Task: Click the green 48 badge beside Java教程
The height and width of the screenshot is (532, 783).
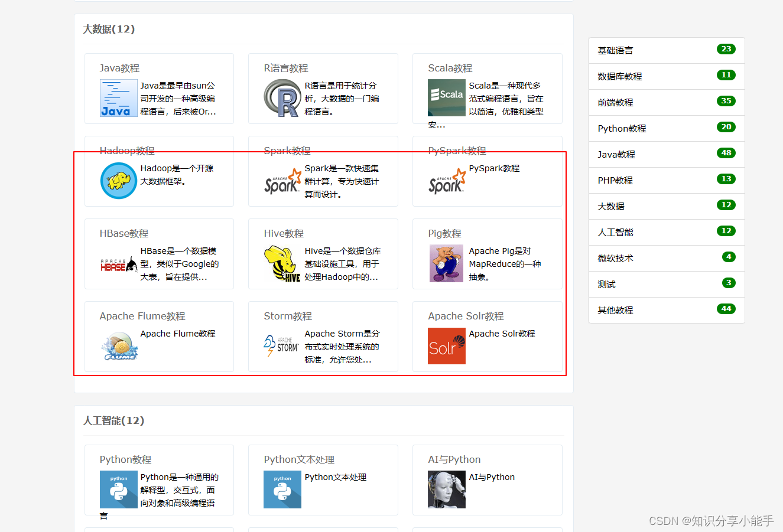Action: [x=726, y=154]
